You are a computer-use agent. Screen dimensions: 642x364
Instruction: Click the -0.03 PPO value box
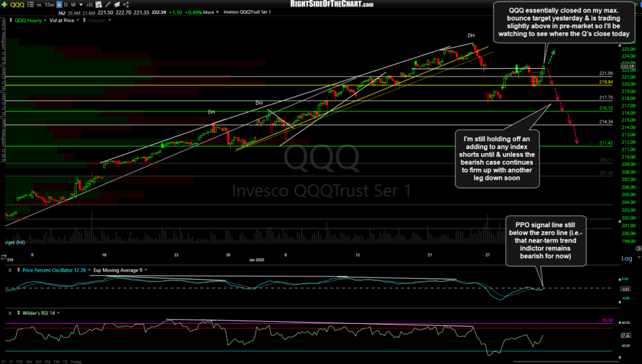coord(626,289)
